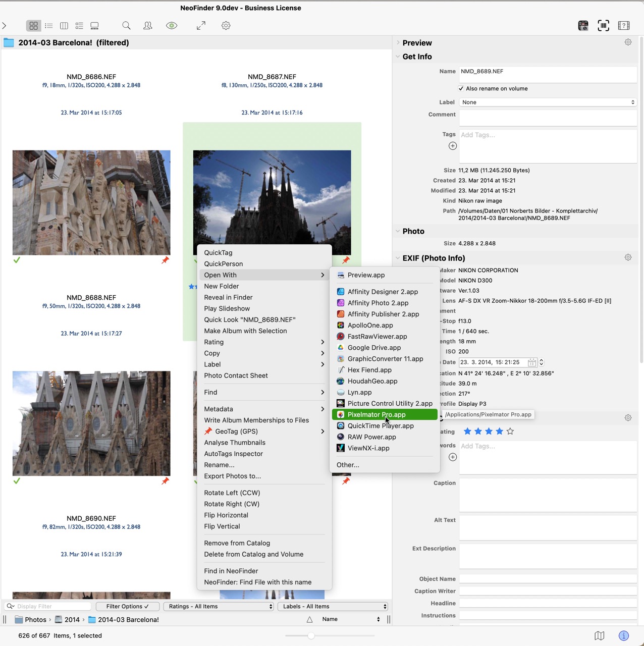Select Remove from Catalog

[264, 544]
